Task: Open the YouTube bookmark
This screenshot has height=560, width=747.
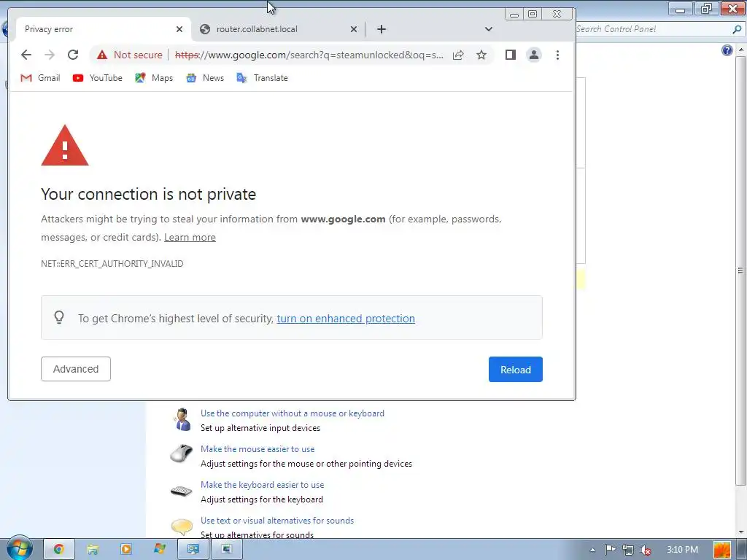Action: pos(98,77)
